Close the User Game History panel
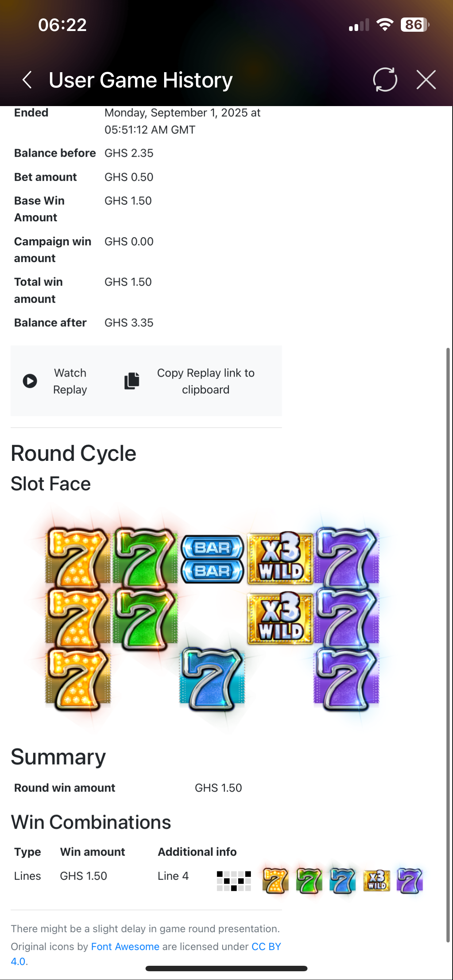The height and width of the screenshot is (980, 453). (426, 80)
